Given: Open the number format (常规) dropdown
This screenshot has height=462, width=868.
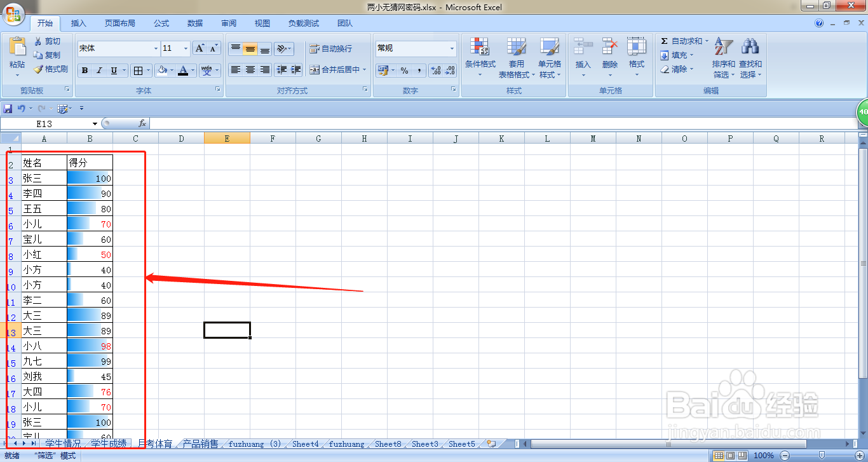Looking at the screenshot, I should 452,48.
